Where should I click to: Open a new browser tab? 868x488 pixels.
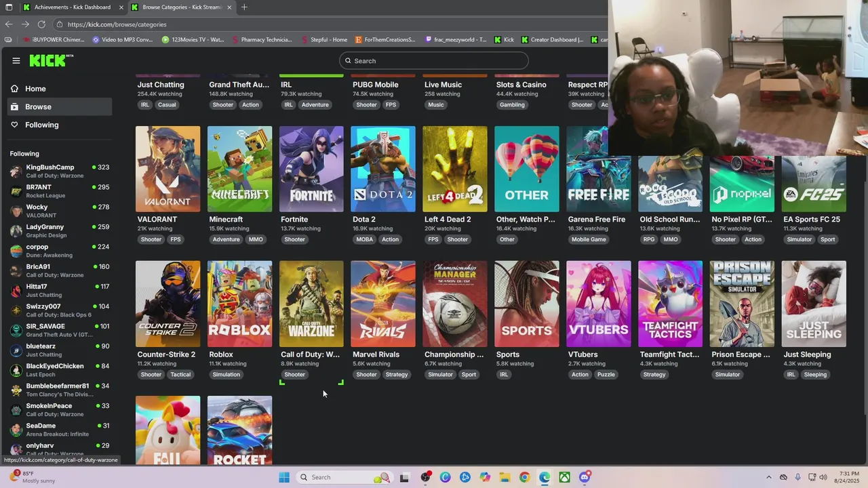(244, 7)
